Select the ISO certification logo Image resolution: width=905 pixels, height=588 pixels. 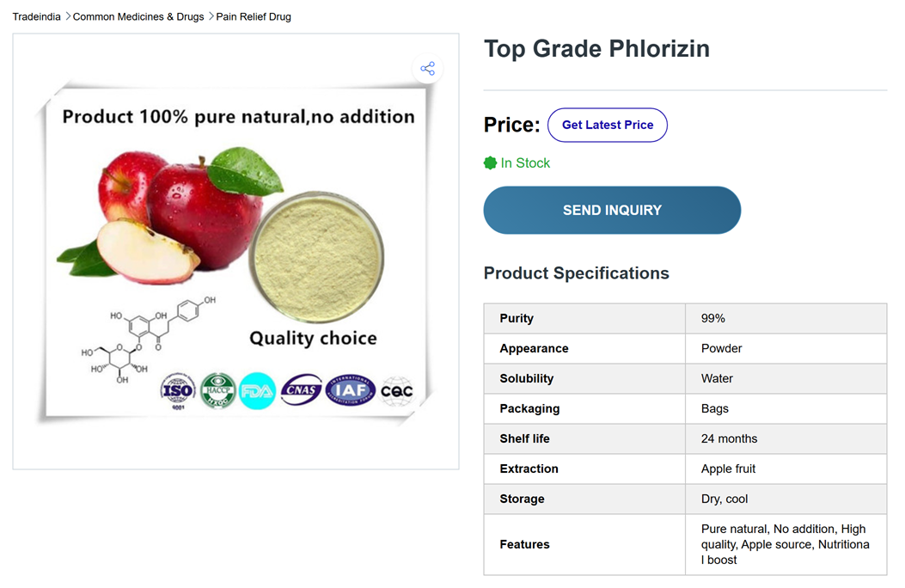point(177,390)
